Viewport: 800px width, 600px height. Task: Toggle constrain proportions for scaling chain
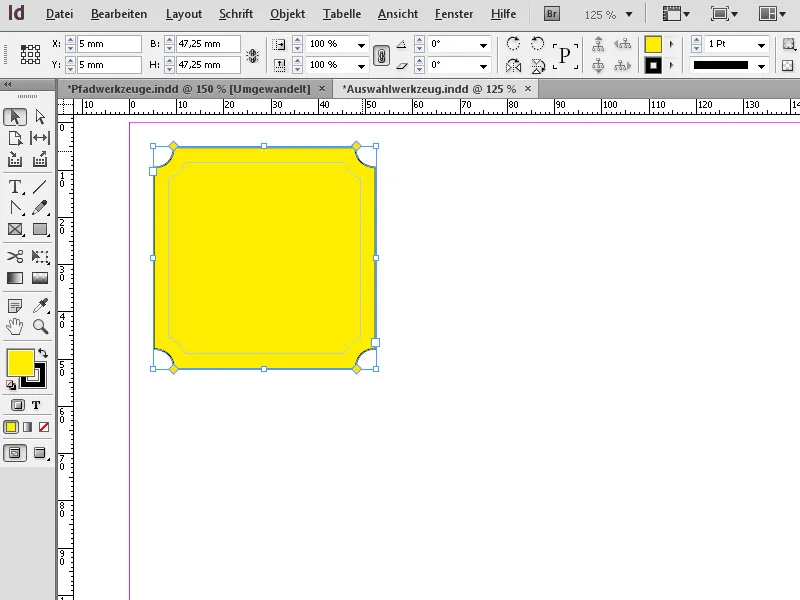click(381, 55)
